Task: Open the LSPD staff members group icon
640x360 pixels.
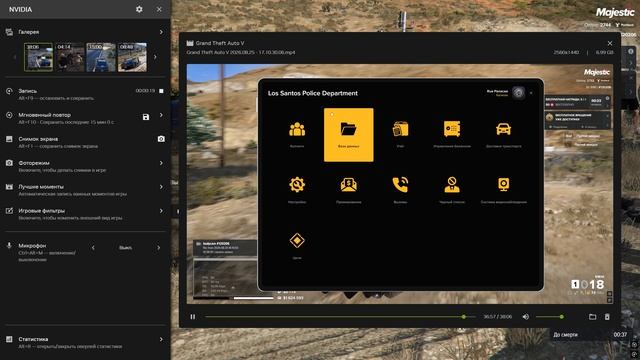Action: coord(297,129)
